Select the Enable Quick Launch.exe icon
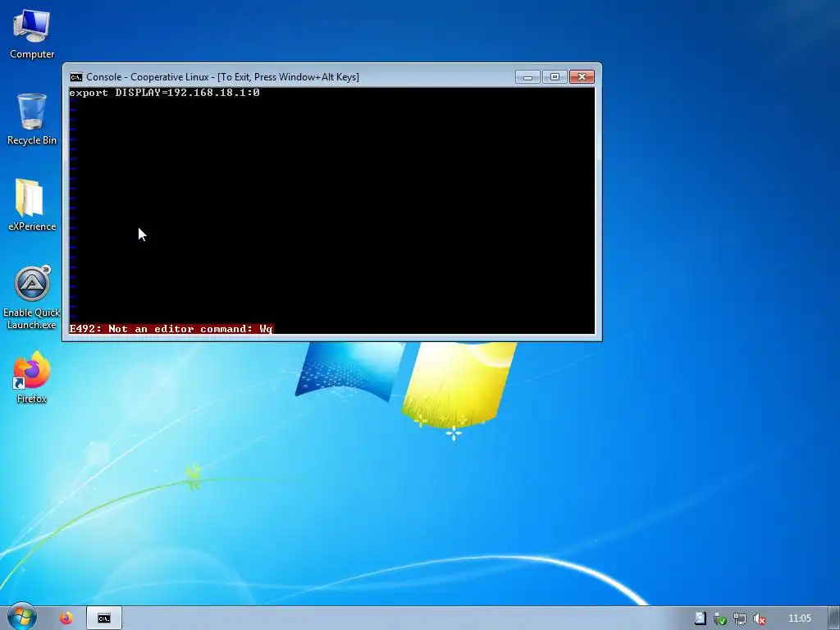Screen dimensions: 840x630 (x=32, y=297)
